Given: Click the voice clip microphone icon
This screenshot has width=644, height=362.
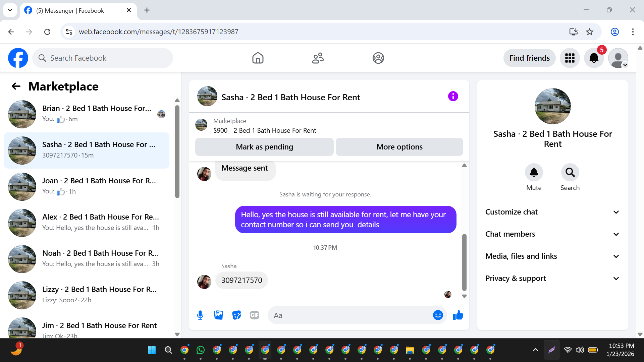Looking at the screenshot, I should coord(200,315).
